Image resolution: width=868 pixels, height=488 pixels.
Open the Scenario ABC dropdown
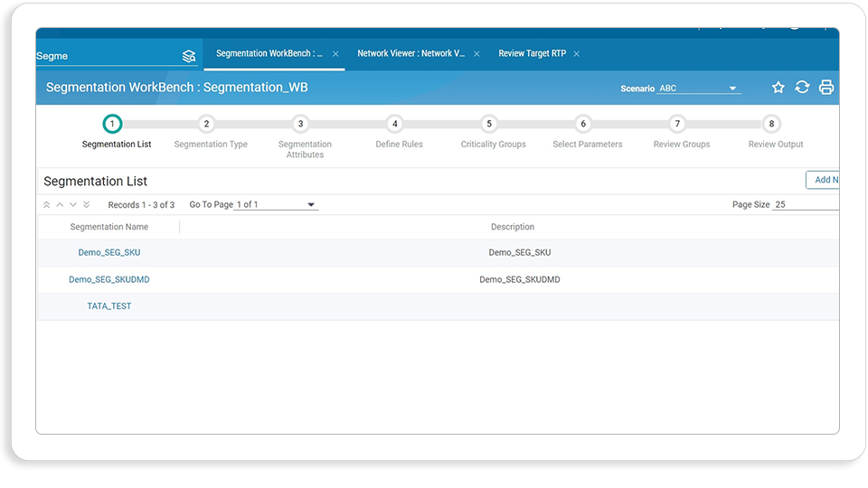699,89
